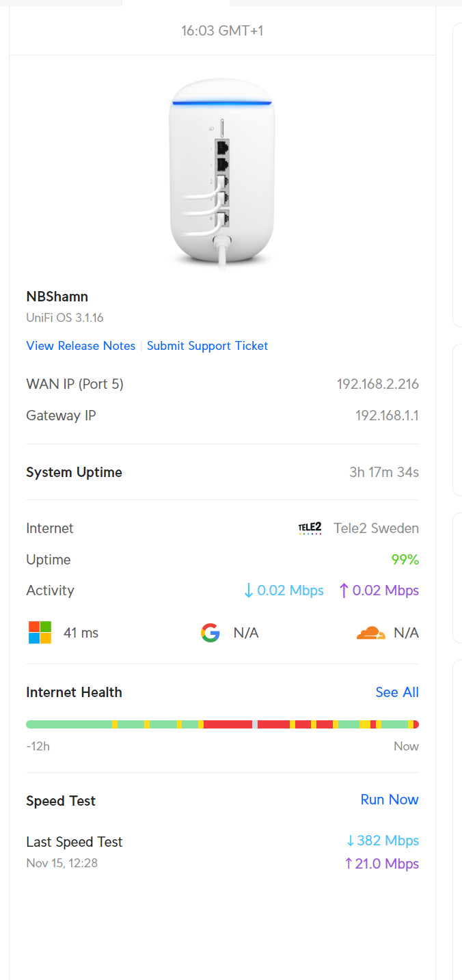The image size is (462, 980).
Task: Click the Tele2 ISP logo
Action: tap(310, 528)
